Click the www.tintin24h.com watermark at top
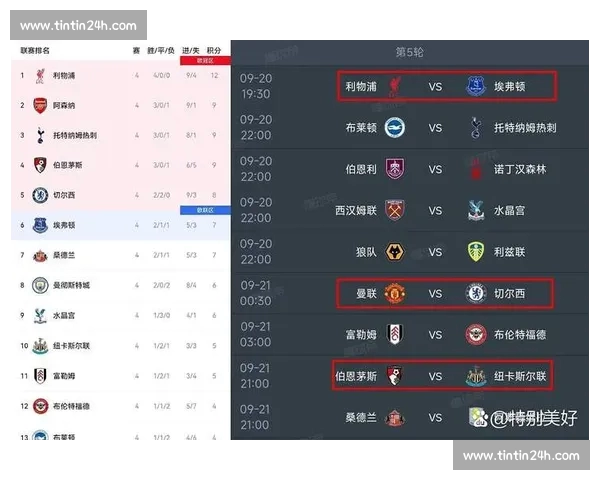600x480 pixels. coord(78,25)
